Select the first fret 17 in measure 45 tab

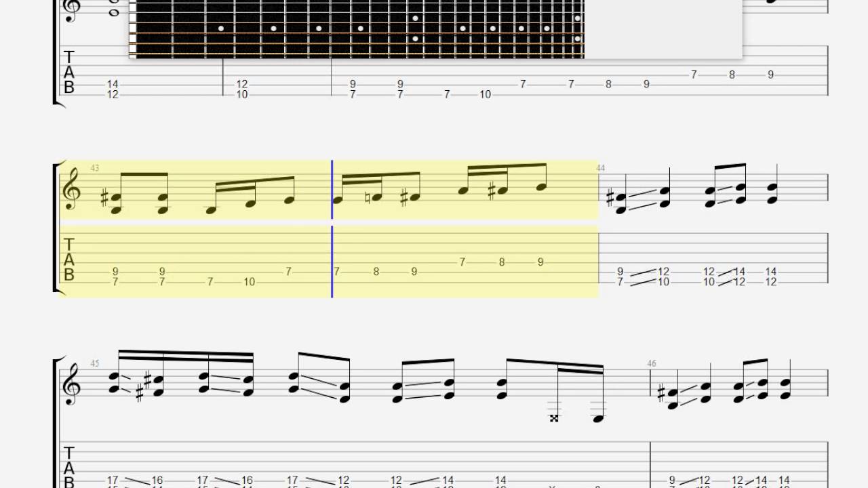click(x=113, y=480)
